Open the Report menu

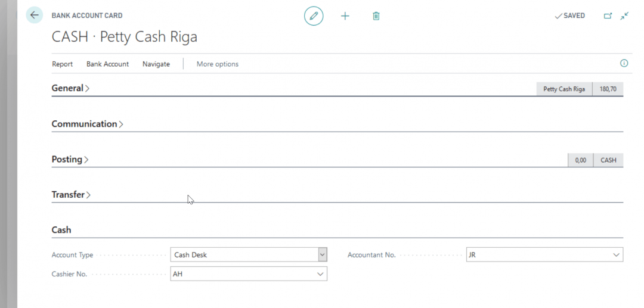click(62, 64)
